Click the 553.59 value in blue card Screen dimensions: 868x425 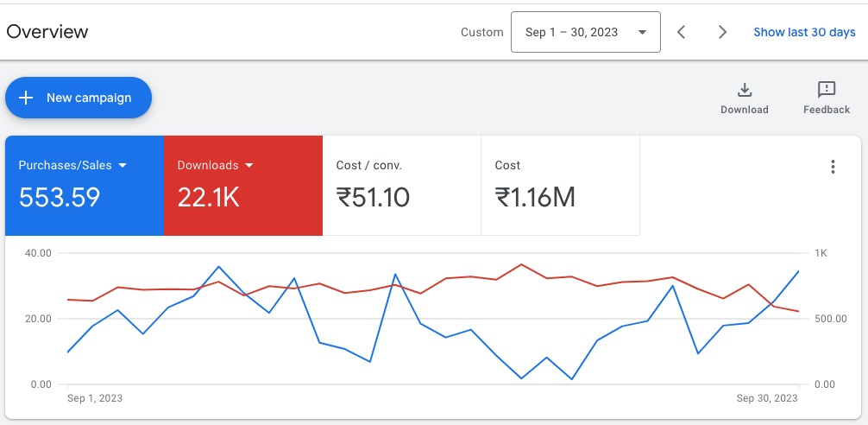(x=60, y=198)
